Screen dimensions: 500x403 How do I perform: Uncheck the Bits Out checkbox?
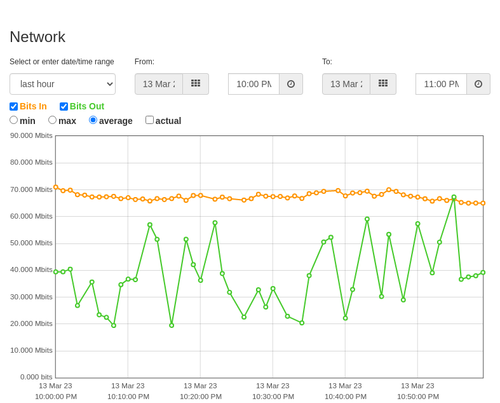click(64, 106)
